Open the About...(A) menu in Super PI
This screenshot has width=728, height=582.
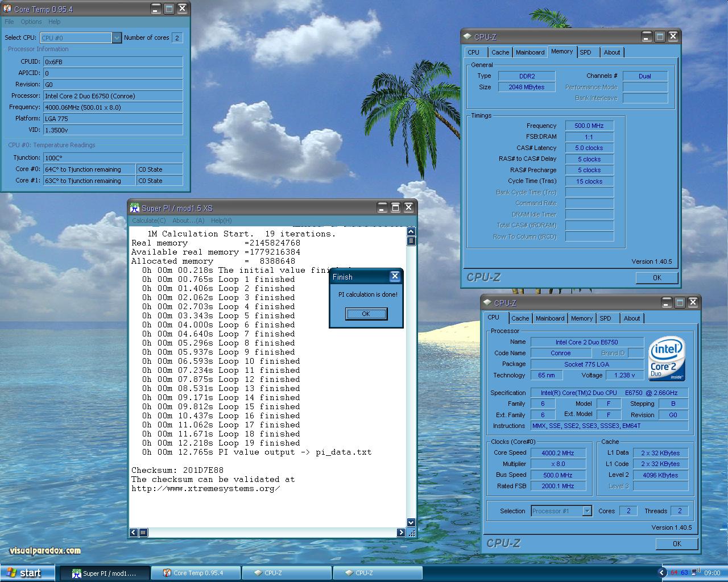(188, 221)
